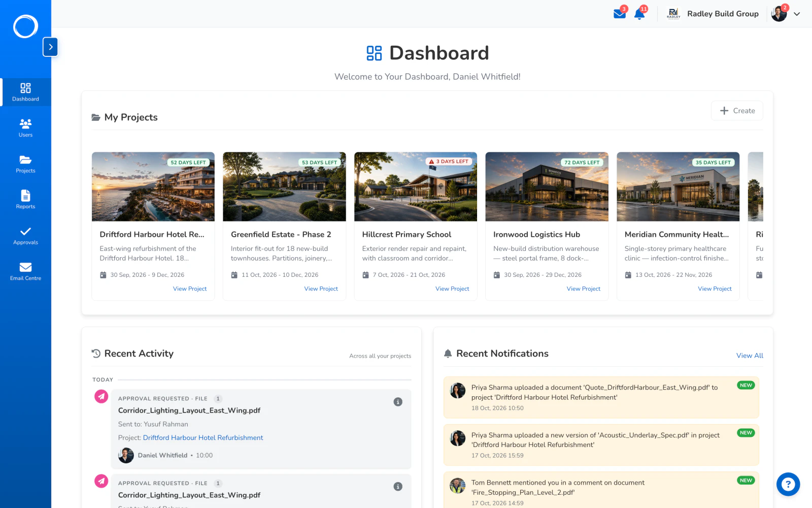The image size is (812, 508).
Task: Click View All notifications link
Action: coord(750,356)
